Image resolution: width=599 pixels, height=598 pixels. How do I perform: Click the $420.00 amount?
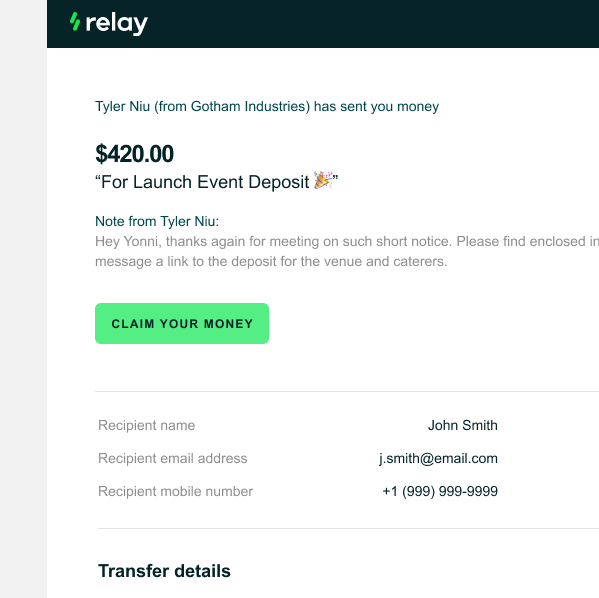coord(134,154)
